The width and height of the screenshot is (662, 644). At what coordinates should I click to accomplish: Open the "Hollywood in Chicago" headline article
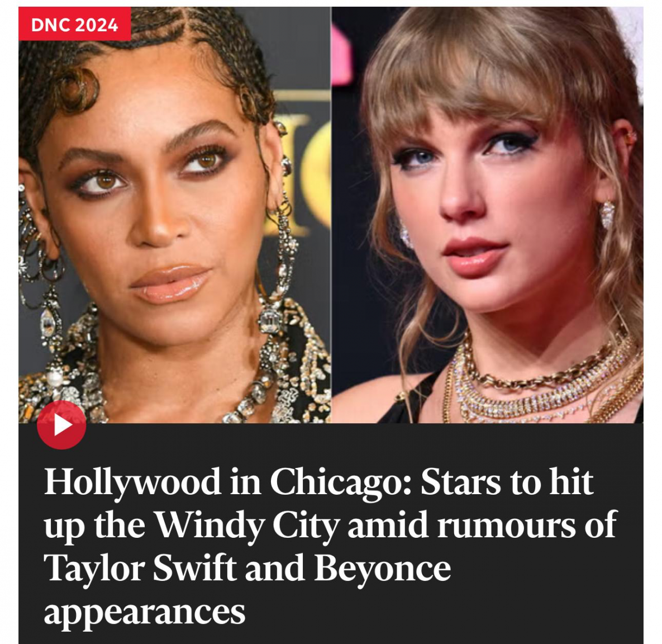point(331,546)
